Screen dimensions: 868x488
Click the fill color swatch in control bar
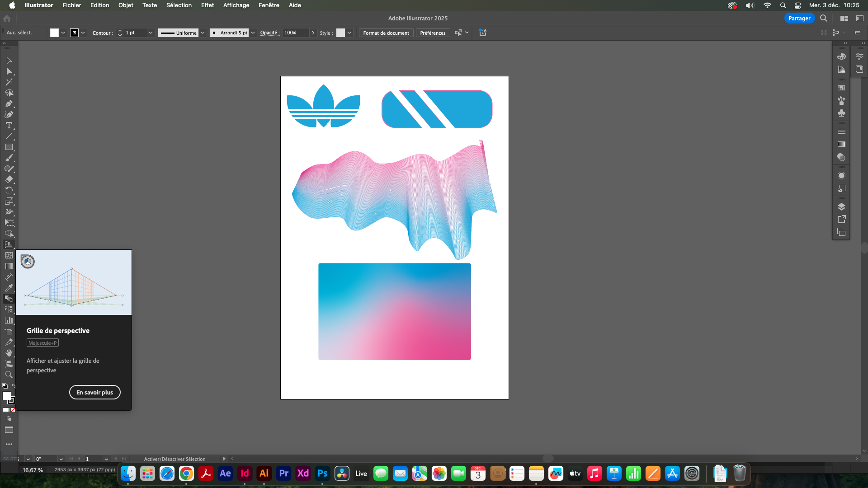click(x=54, y=33)
